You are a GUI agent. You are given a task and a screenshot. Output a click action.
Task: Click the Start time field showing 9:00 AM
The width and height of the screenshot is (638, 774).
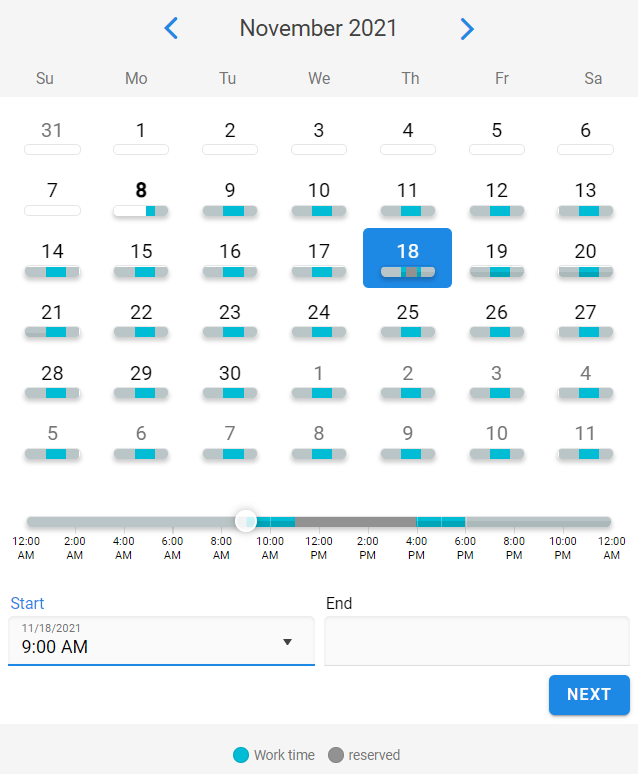pyautogui.click(x=161, y=641)
